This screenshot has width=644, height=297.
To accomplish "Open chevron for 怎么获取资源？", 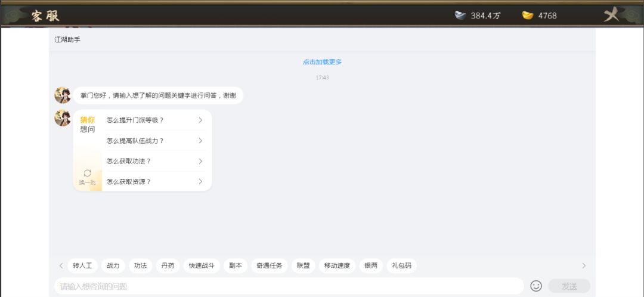I will [x=200, y=181].
